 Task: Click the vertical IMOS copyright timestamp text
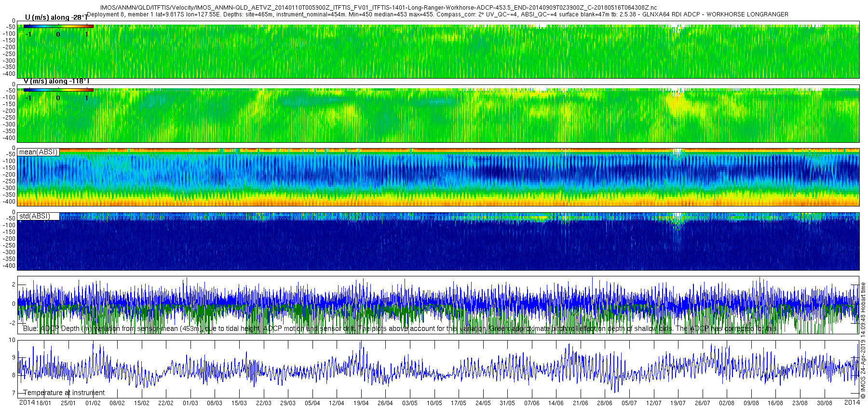tap(863, 340)
